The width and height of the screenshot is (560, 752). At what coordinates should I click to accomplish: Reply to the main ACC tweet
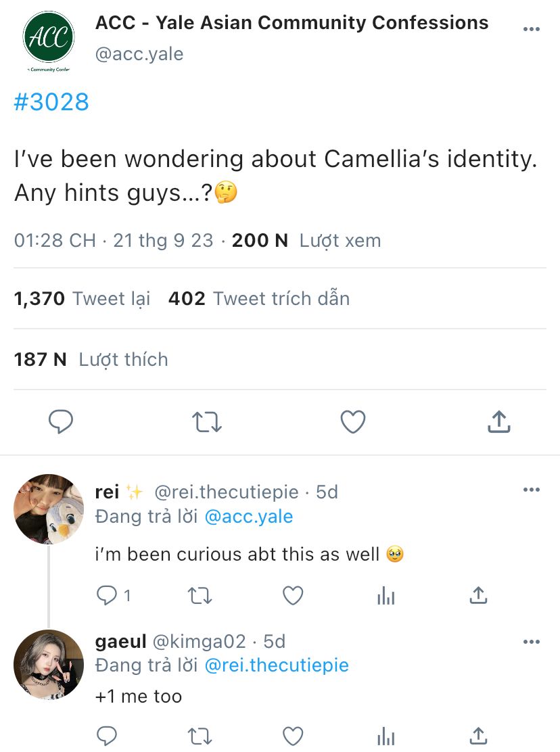pos(61,422)
